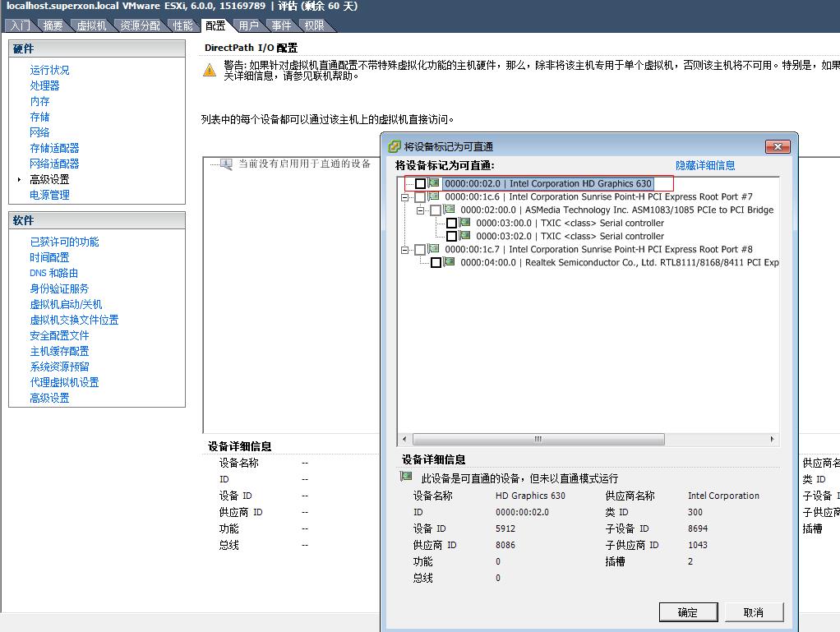The height and width of the screenshot is (632, 840).
Task: Click the 0000:03:00.0 device card icon
Action: point(464,222)
